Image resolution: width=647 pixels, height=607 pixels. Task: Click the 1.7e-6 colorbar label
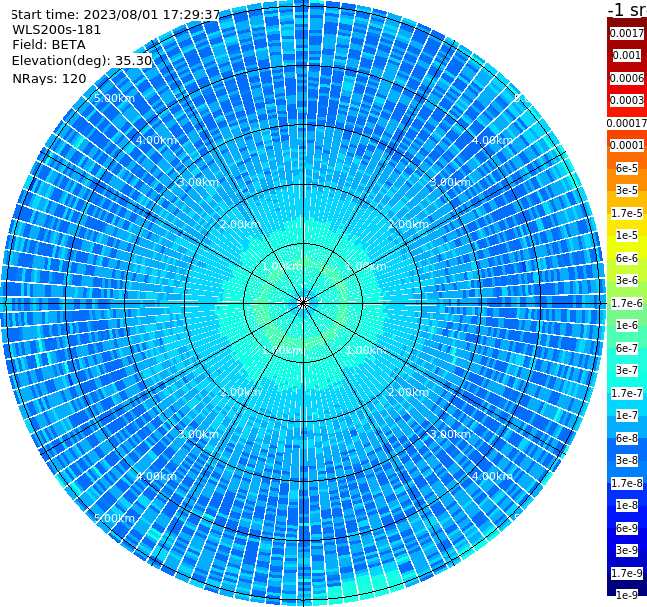pyautogui.click(x=627, y=303)
